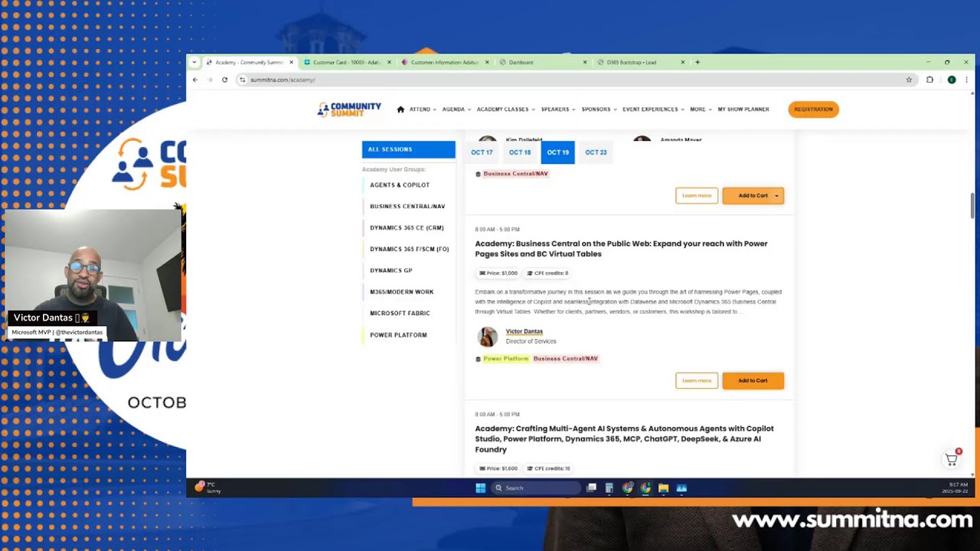980x551 pixels.
Task: Filter by Power Platform in the sidebar
Action: 398,335
